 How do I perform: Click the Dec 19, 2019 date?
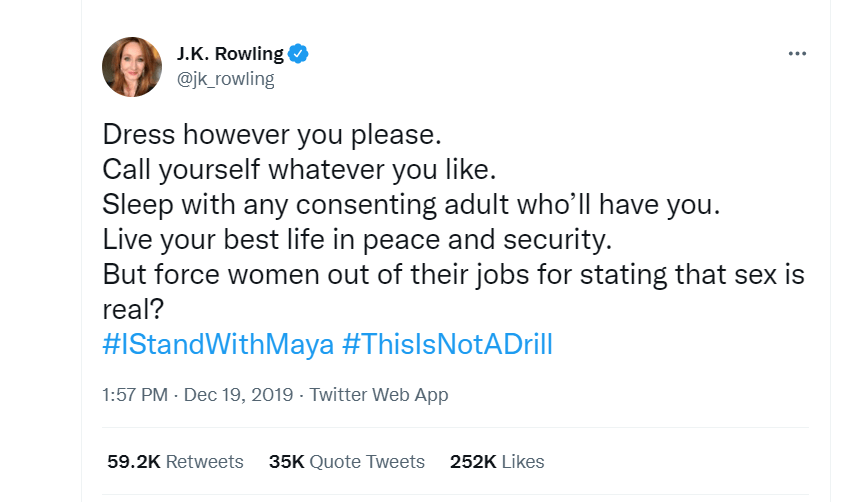tap(238, 395)
